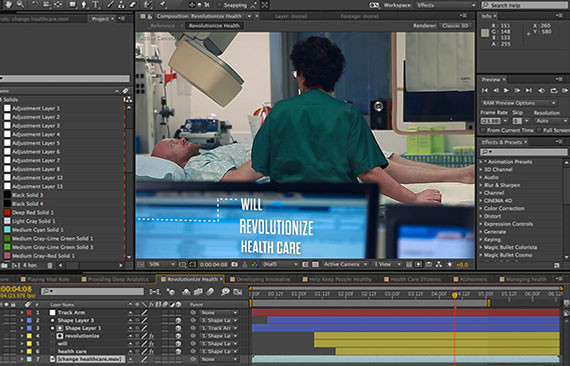Screen dimensions: 570x366
Task: Toggle 3D switch for revolutionize layer
Action: pos(178,336)
